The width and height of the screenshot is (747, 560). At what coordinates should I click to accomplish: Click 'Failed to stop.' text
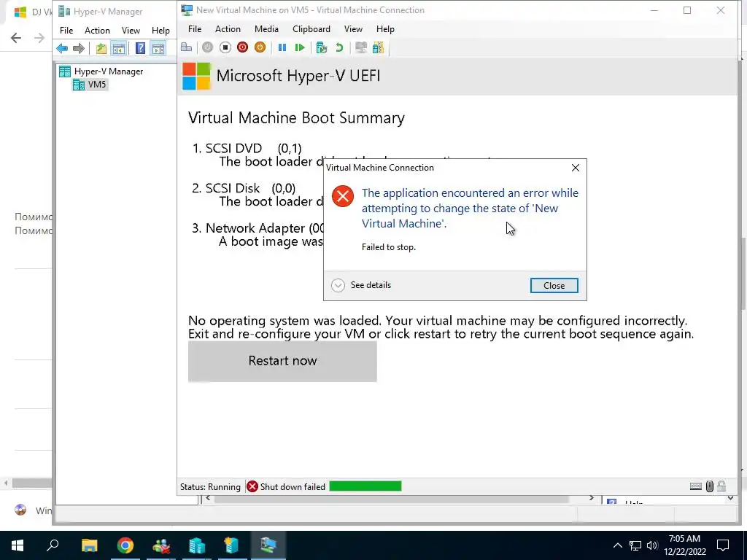click(389, 247)
